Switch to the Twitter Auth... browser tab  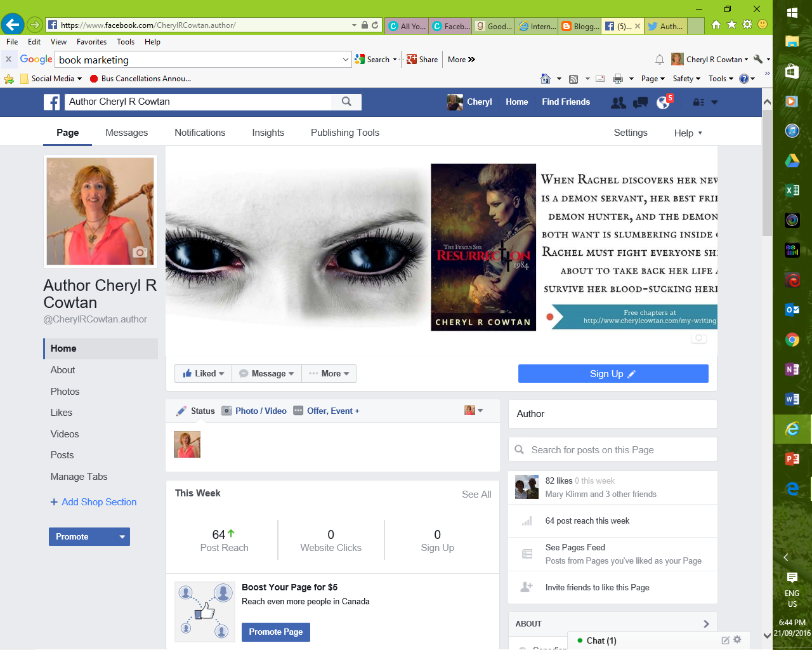coord(665,26)
